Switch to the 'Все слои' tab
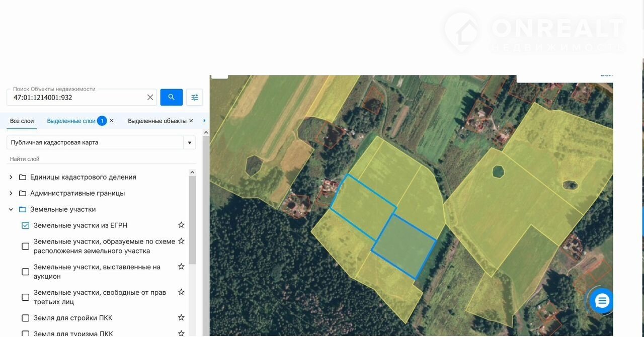This screenshot has height=337, width=644. pyautogui.click(x=22, y=121)
